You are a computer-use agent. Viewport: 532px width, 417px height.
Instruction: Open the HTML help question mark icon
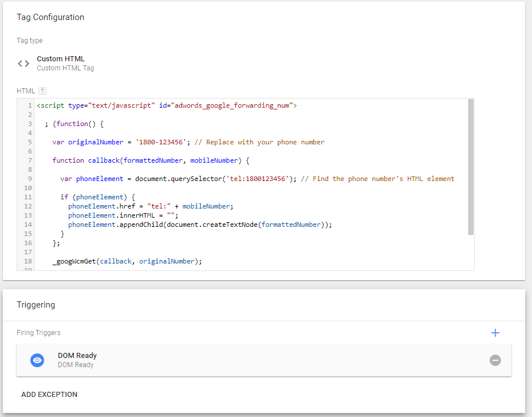[x=42, y=91]
